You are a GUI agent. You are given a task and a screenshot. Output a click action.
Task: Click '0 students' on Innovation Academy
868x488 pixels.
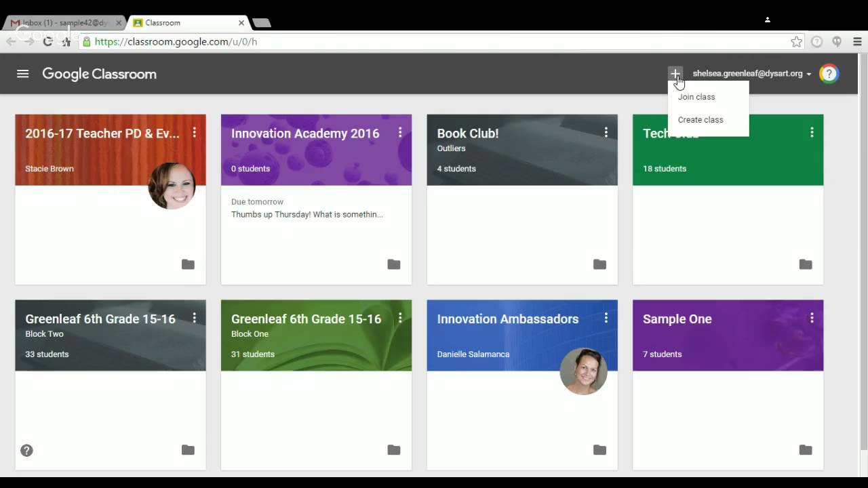click(250, 169)
